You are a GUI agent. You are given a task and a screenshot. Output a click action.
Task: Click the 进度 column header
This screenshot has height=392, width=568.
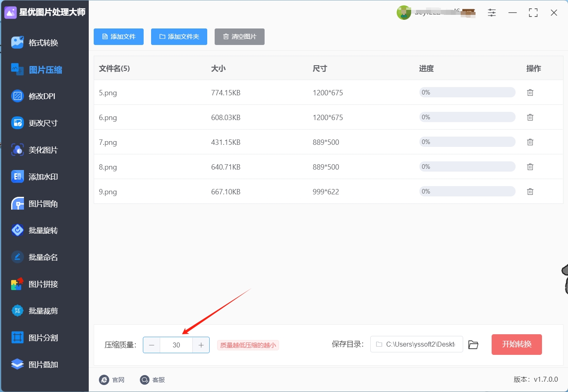point(426,68)
